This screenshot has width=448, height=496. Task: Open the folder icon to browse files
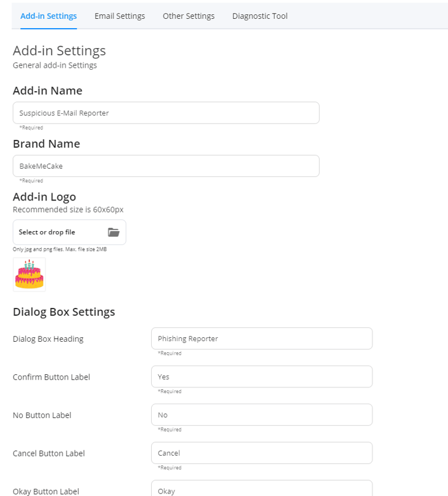tap(113, 232)
